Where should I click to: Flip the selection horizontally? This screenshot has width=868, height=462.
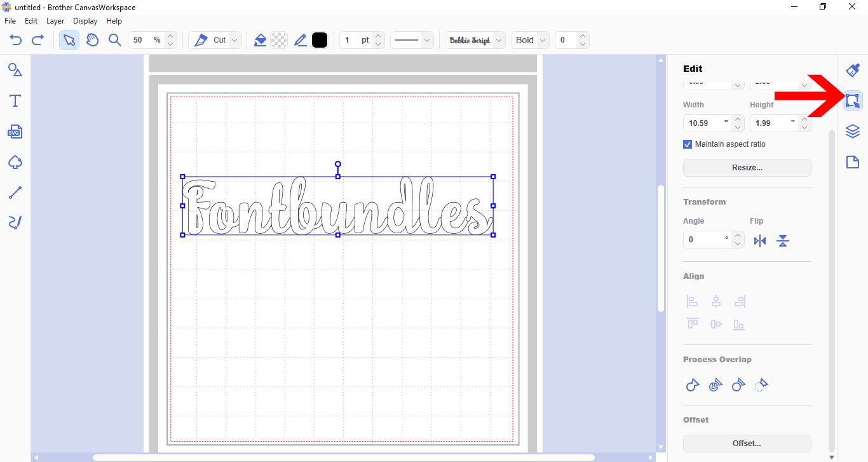pos(760,241)
